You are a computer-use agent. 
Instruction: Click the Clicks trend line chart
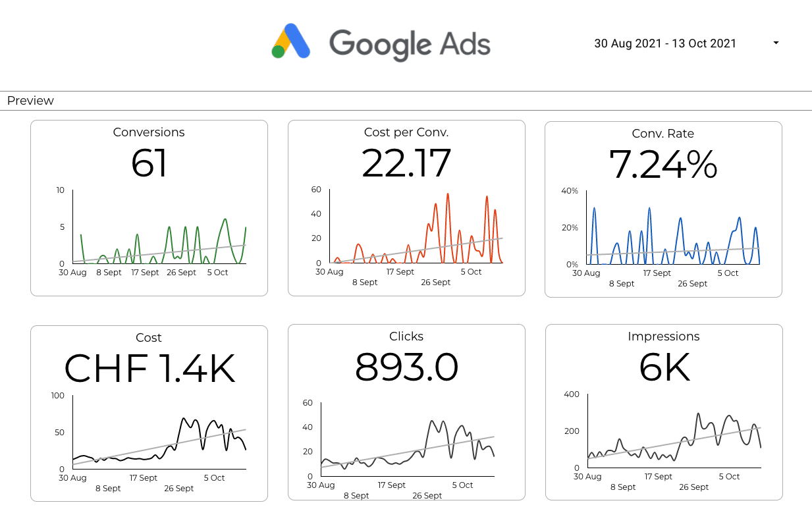[408, 439]
